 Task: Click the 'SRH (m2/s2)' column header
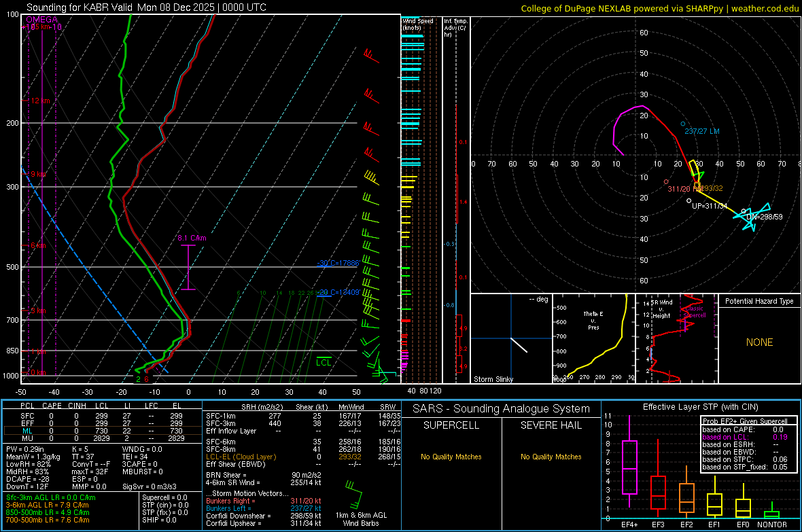(262, 407)
